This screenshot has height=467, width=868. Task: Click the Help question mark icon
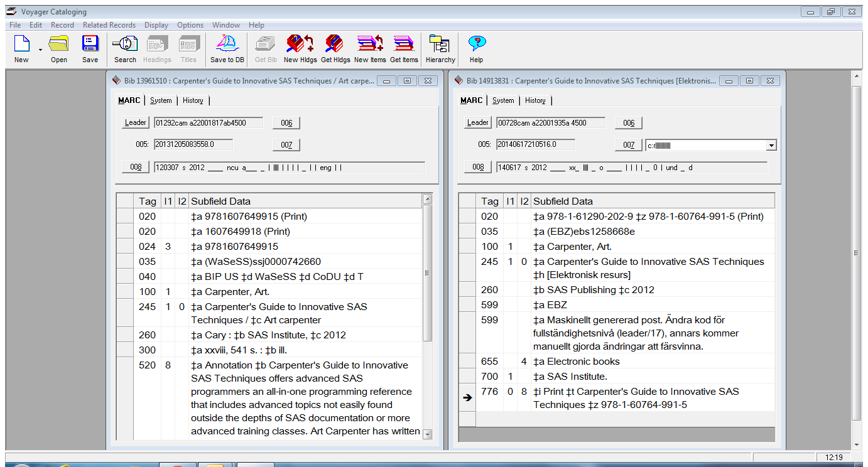477,44
